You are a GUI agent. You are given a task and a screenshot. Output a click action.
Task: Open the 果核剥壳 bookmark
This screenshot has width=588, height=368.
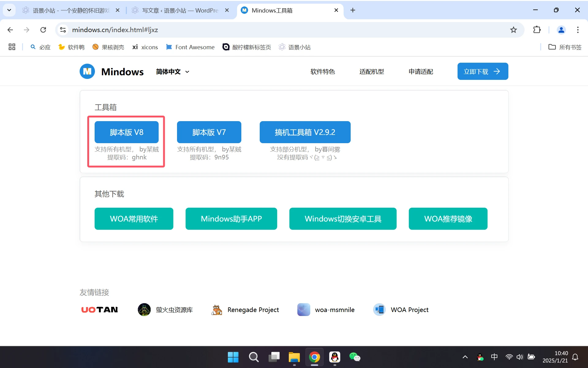[108, 47]
